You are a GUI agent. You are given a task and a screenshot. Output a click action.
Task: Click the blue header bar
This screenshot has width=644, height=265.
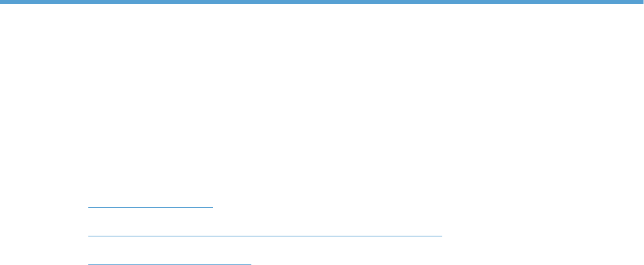[322, 2]
